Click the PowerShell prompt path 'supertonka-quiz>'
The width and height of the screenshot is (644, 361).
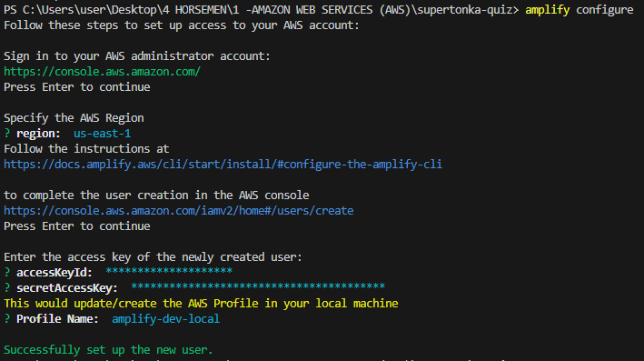(x=468, y=10)
